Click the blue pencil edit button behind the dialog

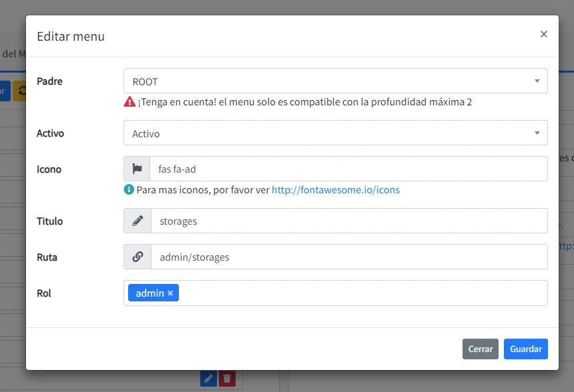tap(209, 379)
